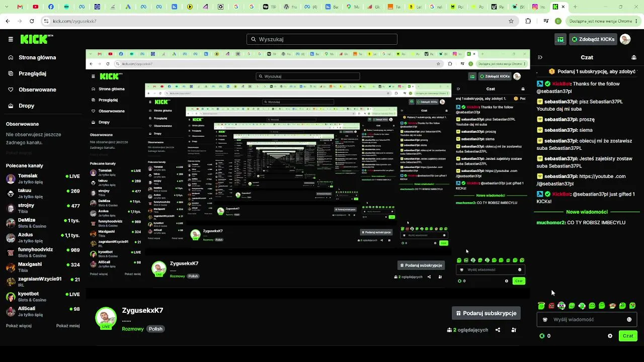Screen dimensions: 644x362
Task: Click the chat message 'proszę'
Action: coord(587,120)
